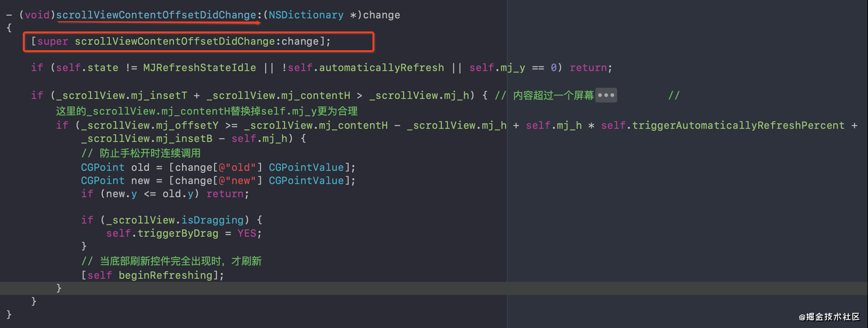868x328 pixels.
Task: Click the @"new" string key
Action: (237, 181)
